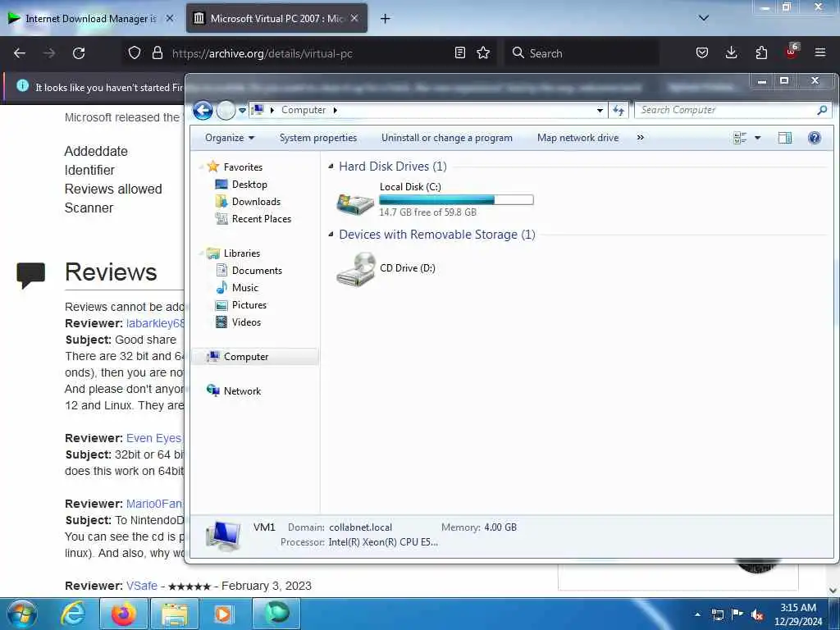Click the Local Disk (C:) usage bar
The image size is (840, 630).
[x=456, y=200]
